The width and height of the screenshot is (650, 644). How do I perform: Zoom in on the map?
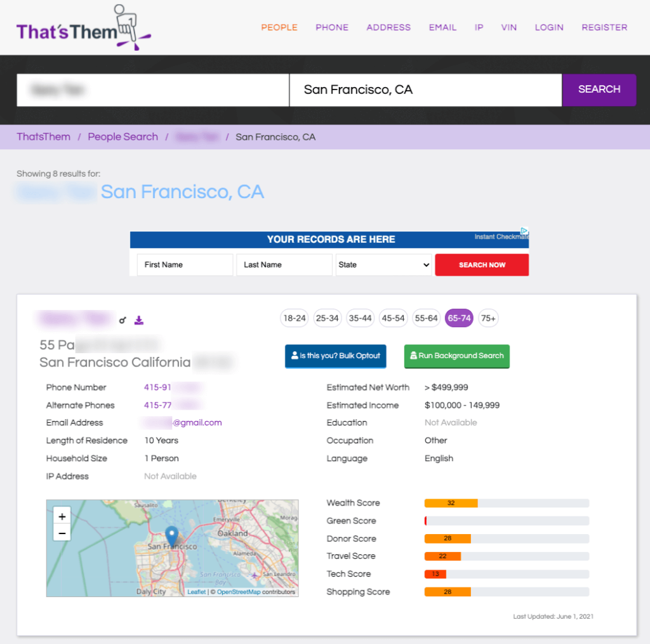(x=62, y=516)
